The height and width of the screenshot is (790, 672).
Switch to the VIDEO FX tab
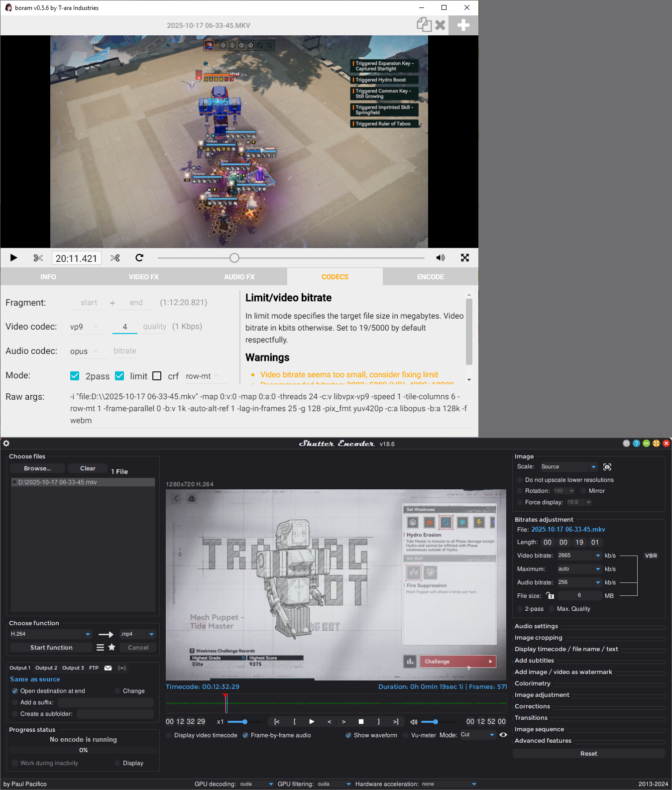144,277
